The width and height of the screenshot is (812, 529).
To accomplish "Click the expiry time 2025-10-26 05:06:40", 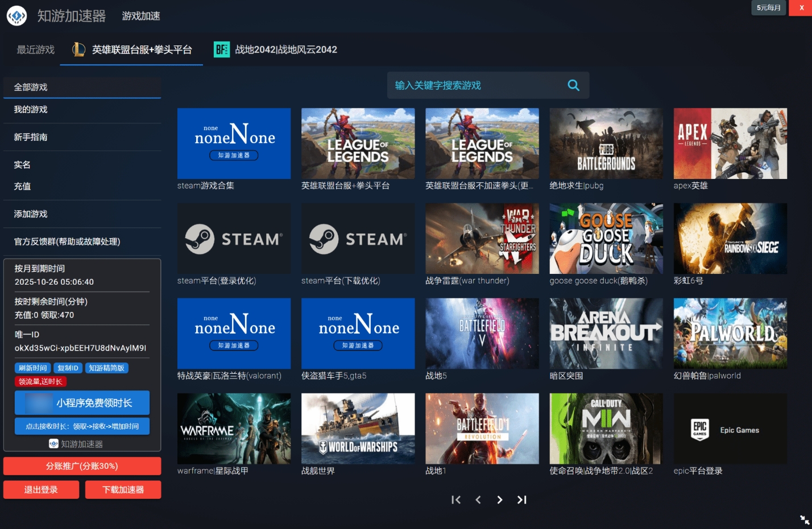I will (54, 282).
